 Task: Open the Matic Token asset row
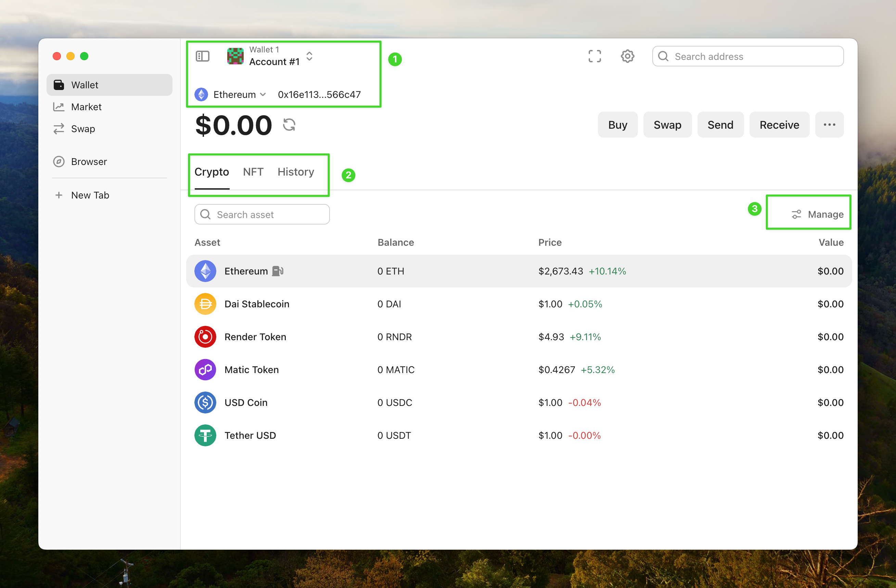519,370
